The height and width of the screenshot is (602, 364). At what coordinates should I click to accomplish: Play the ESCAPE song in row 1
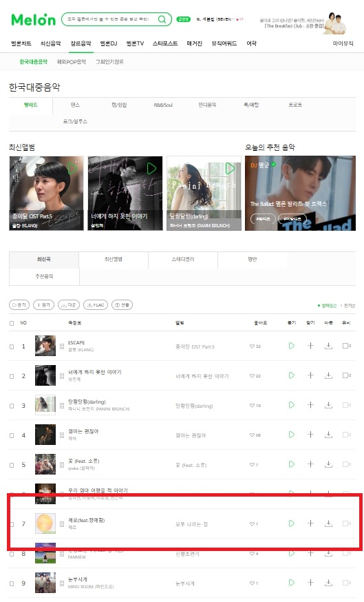292,346
